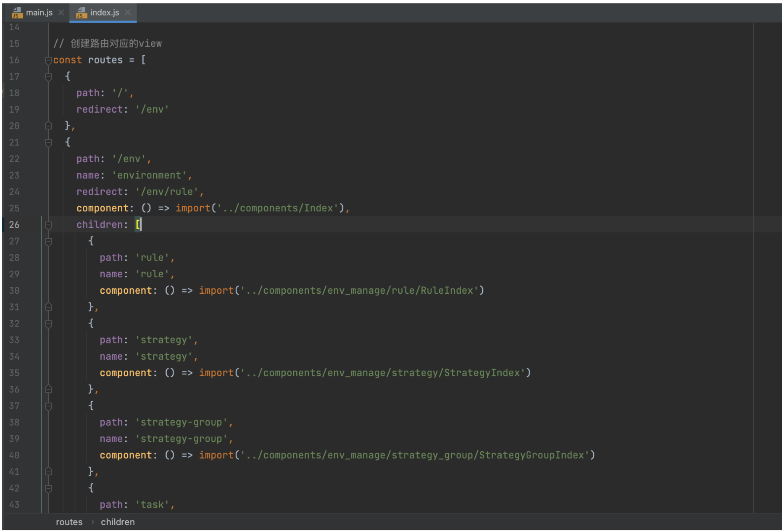The width and height of the screenshot is (784, 532).
Task: Click the 'children' breadcrumb item
Action: [x=118, y=522]
